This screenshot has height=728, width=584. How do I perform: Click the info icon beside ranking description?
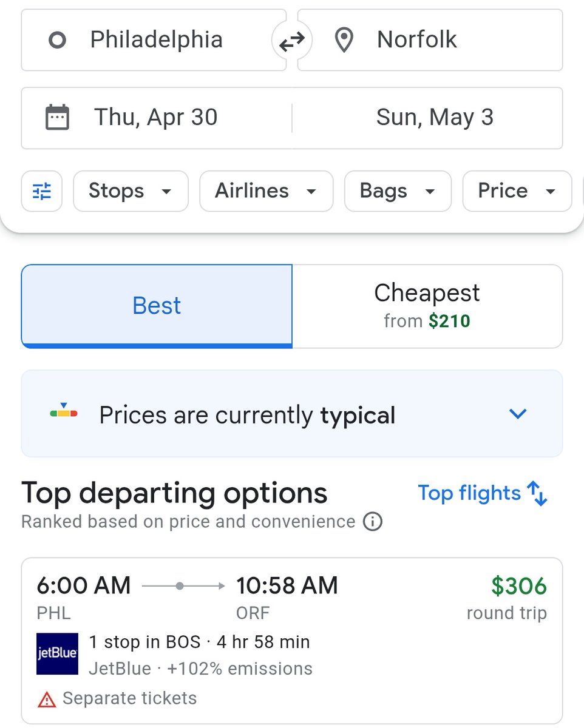(372, 522)
